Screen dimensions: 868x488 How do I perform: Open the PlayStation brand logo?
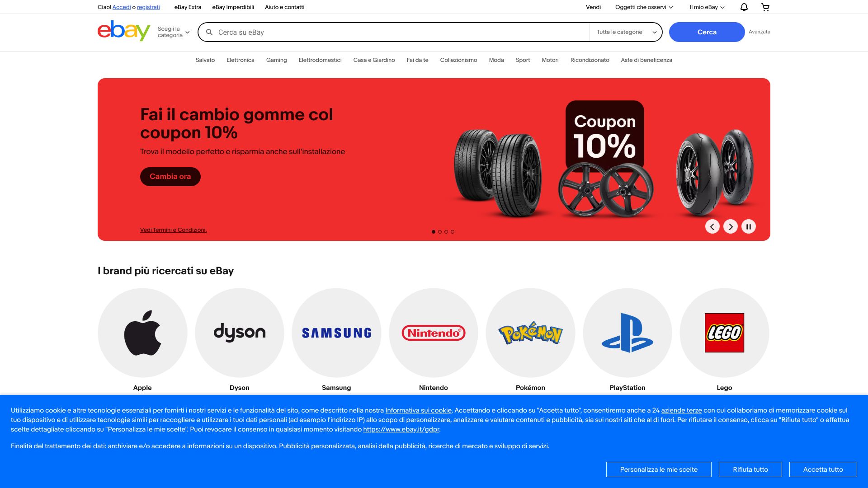pyautogui.click(x=627, y=333)
